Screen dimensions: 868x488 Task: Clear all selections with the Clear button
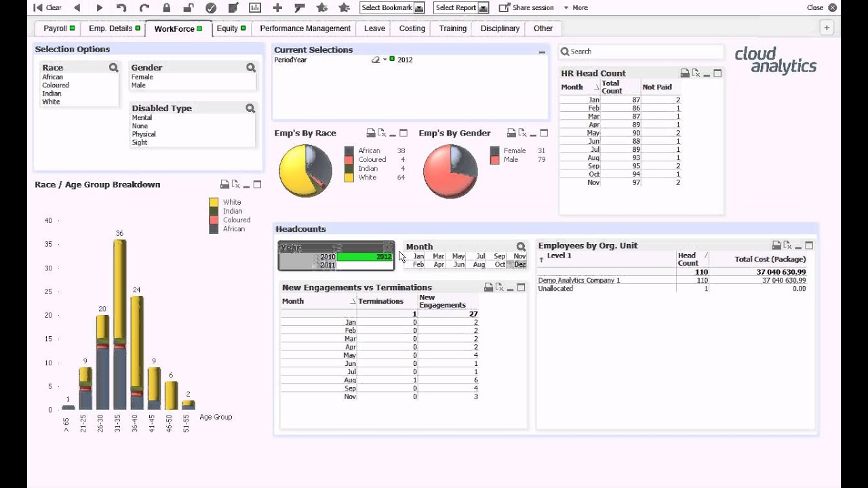click(x=47, y=7)
